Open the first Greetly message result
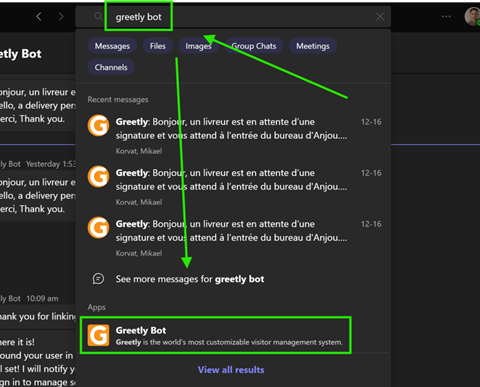The height and width of the screenshot is (387, 480). [x=234, y=135]
